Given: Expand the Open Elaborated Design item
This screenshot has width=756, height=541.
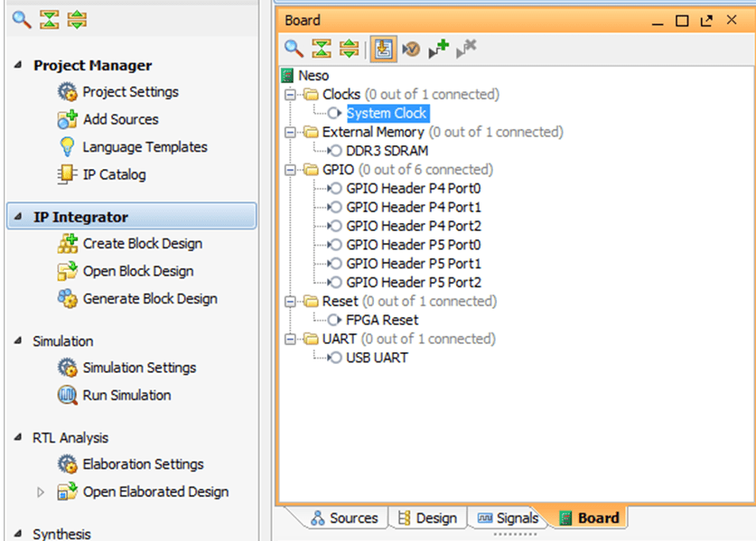Looking at the screenshot, I should pos(40,492).
